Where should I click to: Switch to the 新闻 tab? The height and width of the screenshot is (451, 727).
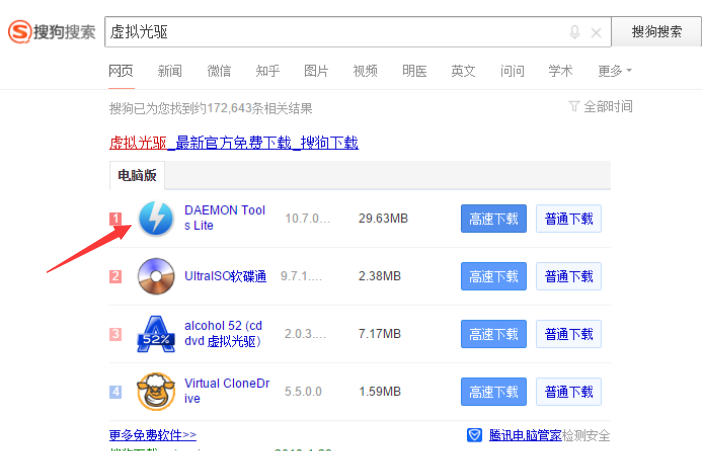pos(170,71)
